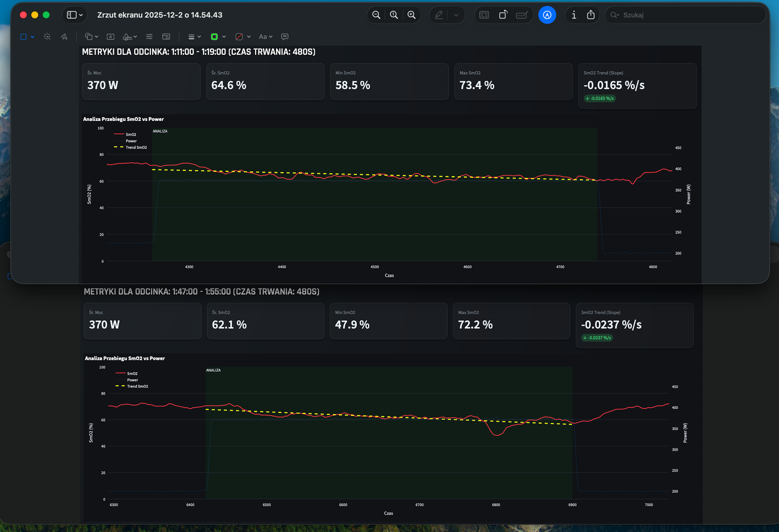
Task: Select the Sketch freehand drawing tool
Action: (x=64, y=37)
